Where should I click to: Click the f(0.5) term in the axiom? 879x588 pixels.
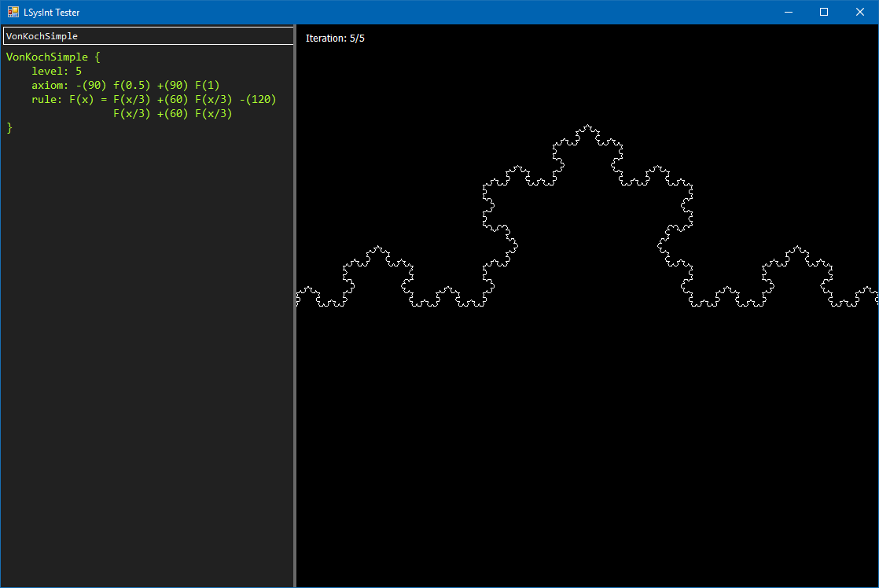pyautogui.click(x=131, y=85)
